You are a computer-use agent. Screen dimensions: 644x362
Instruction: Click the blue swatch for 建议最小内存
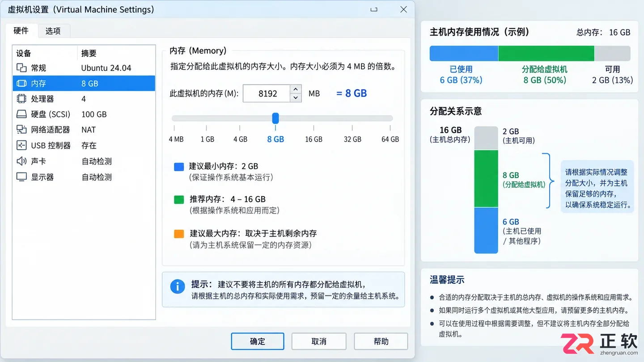click(179, 167)
